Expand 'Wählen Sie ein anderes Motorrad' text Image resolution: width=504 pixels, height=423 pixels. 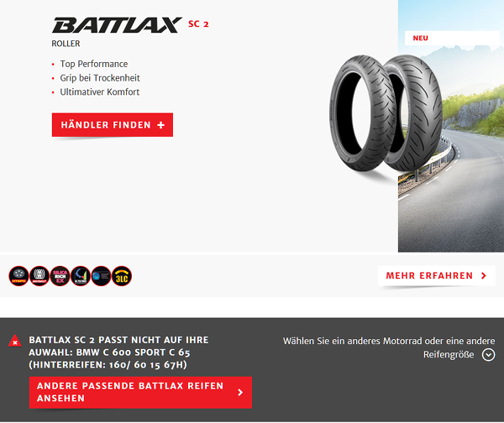[x=389, y=347]
